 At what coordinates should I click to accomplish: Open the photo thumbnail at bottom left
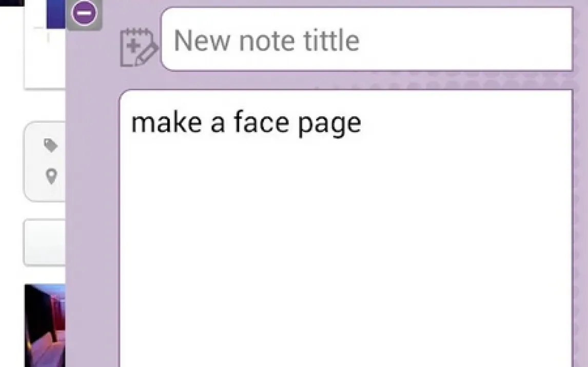tap(45, 325)
